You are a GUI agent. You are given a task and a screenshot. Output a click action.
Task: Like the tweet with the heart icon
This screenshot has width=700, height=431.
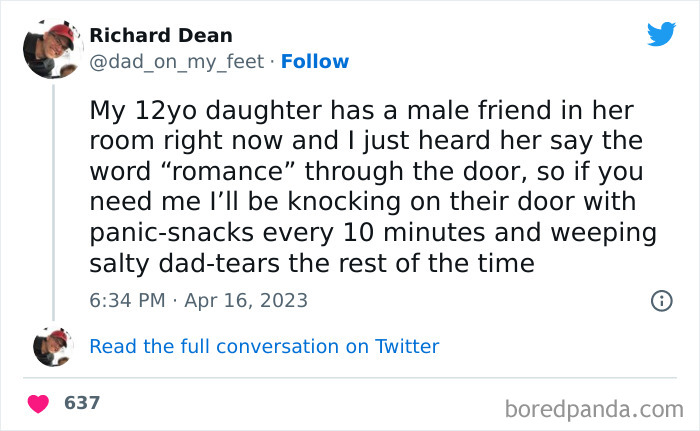39,404
